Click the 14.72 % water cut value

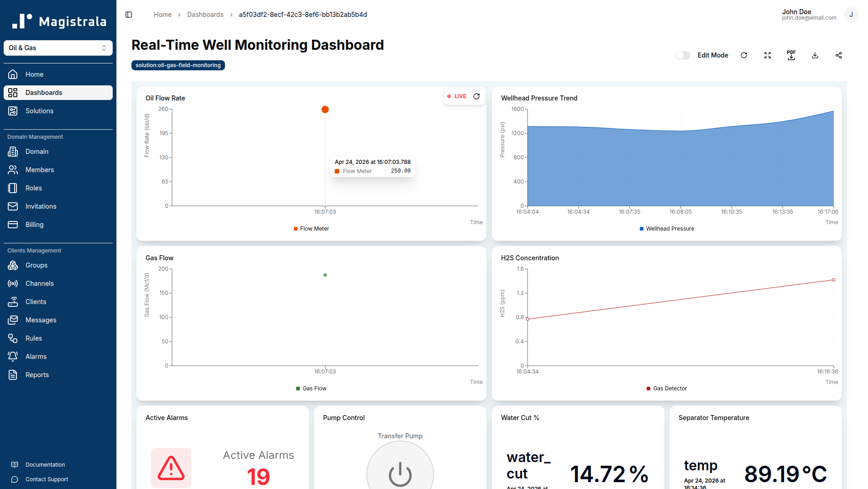[609, 474]
